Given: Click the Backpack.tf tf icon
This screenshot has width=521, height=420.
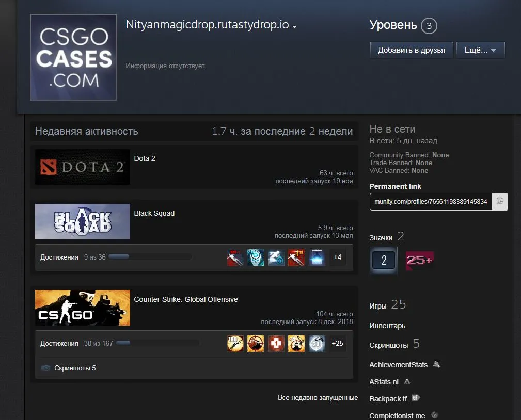Looking at the screenshot, I should pyautogui.click(x=416, y=398).
